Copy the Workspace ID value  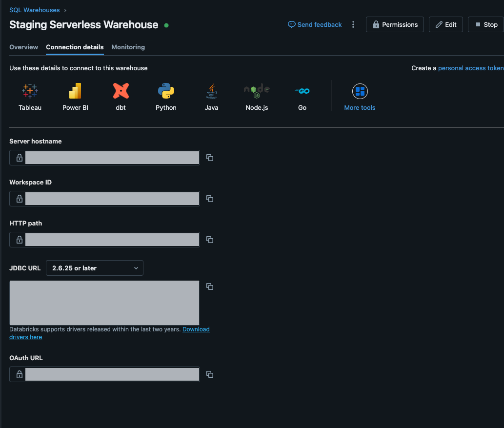click(x=210, y=199)
